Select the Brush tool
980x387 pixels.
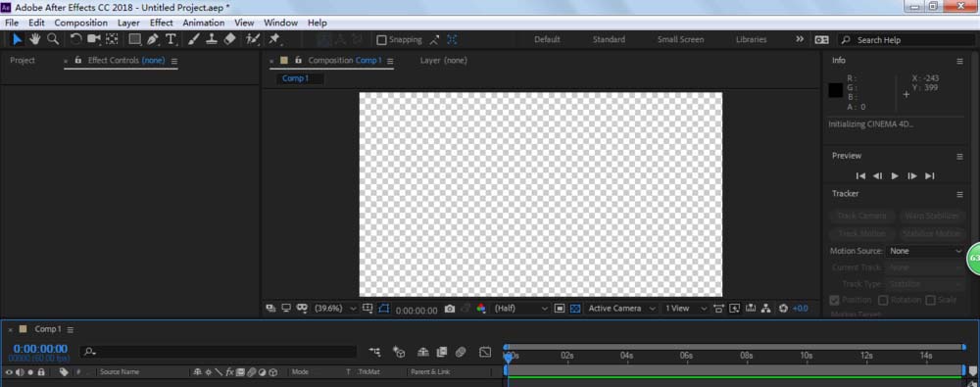(194, 39)
